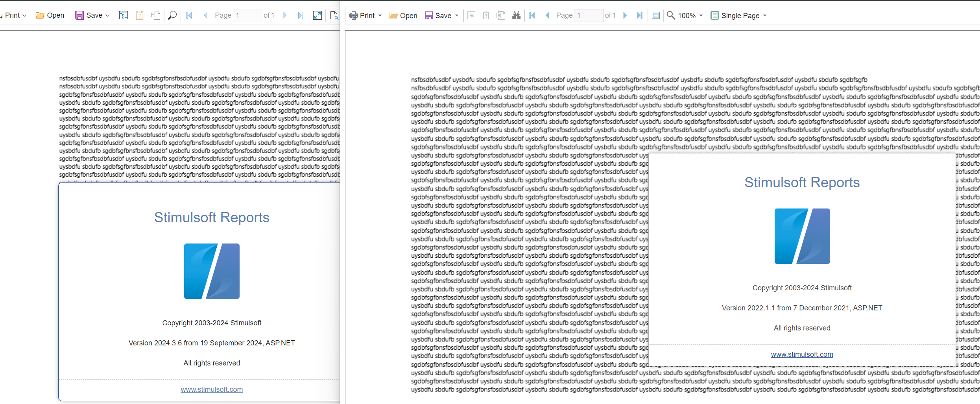Screen dimensions: 980x404
Task: Toggle full screen icon in left viewer
Action: click(x=317, y=15)
